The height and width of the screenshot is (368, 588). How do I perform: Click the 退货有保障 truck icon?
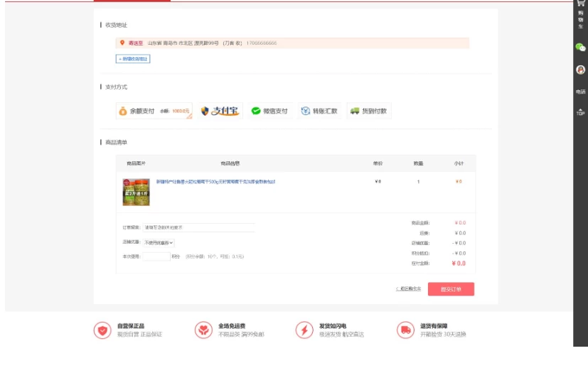point(405,330)
